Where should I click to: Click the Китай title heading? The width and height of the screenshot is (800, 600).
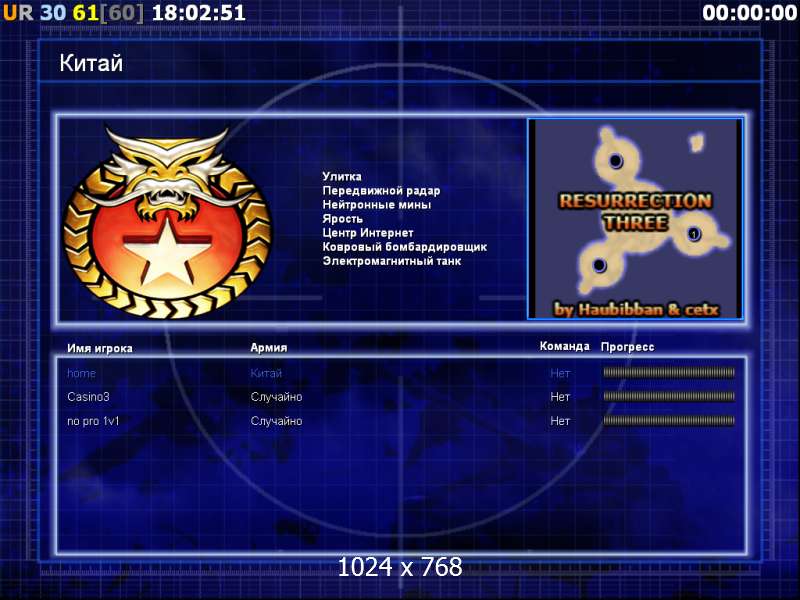coord(91,63)
